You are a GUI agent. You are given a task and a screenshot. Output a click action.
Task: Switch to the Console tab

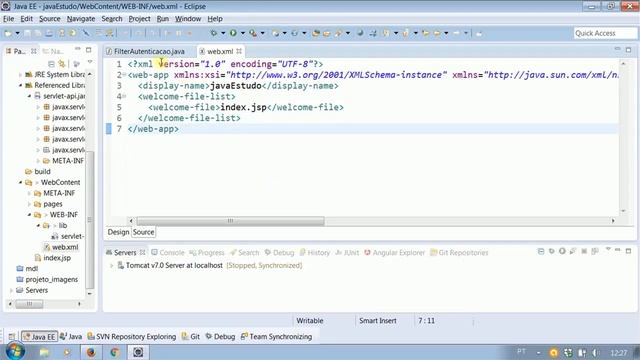coord(168,253)
